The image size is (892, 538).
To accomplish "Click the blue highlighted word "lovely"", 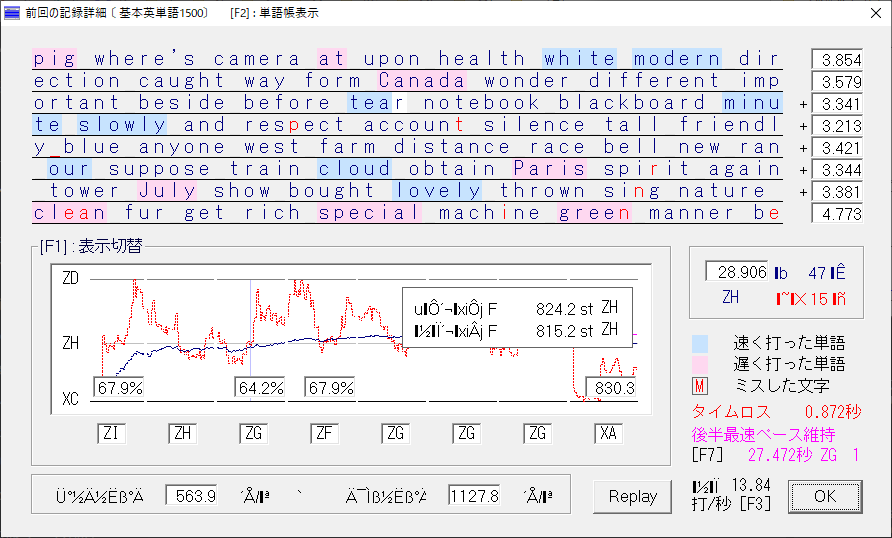I will (x=437, y=191).
